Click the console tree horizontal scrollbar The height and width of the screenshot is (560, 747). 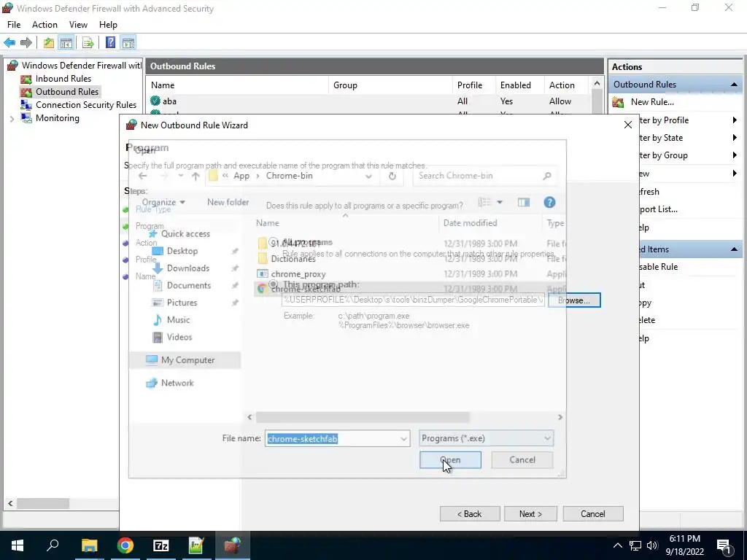click(x=43, y=503)
